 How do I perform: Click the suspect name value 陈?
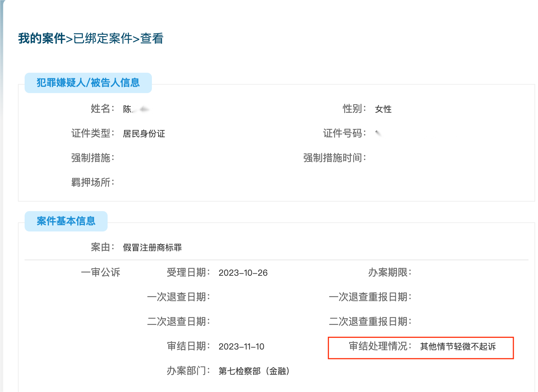coord(127,109)
